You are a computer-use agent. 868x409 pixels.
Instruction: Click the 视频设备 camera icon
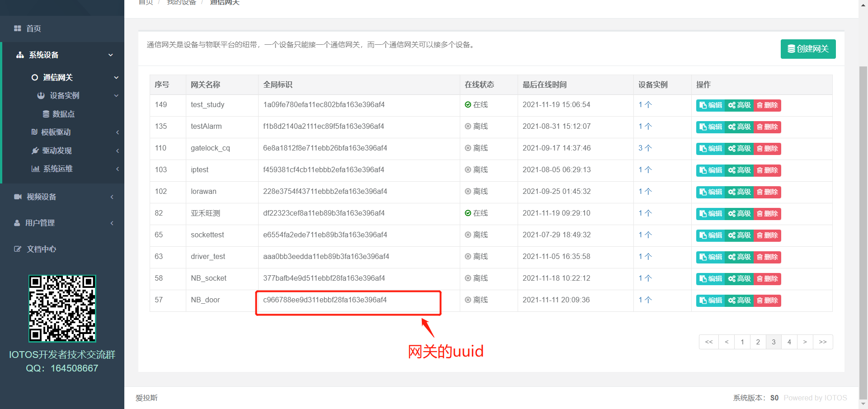tap(17, 197)
